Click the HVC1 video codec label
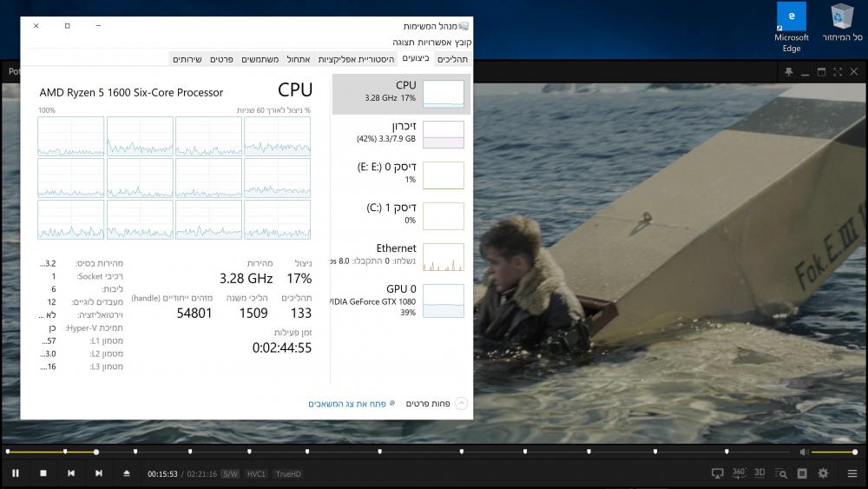The width and height of the screenshot is (868, 489). 256,474
